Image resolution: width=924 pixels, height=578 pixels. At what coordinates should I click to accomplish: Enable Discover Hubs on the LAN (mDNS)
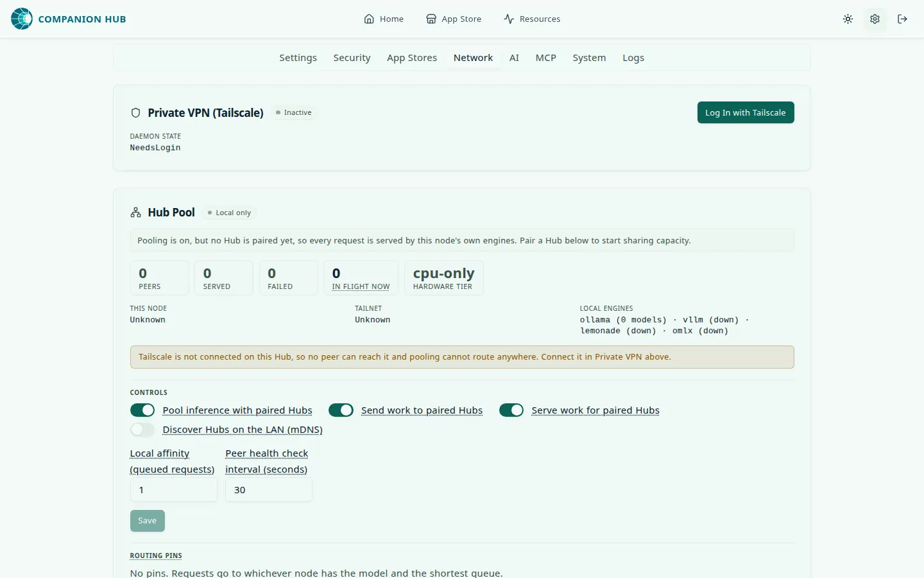pyautogui.click(x=142, y=429)
